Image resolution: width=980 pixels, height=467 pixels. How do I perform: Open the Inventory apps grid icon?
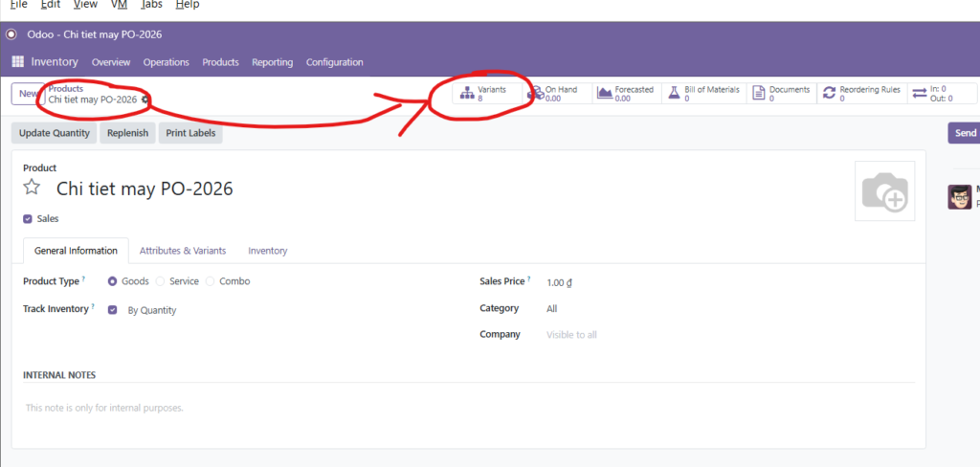point(17,62)
